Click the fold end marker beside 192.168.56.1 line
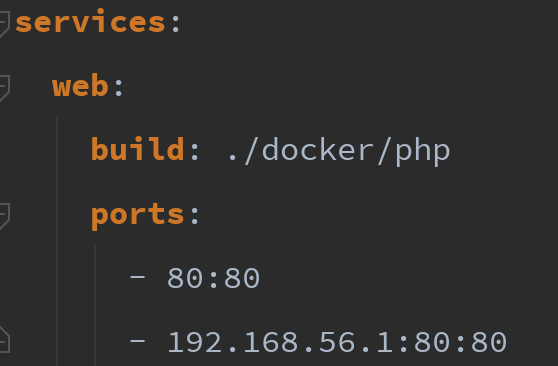Screen dimensions: 558x366 [4, 340]
